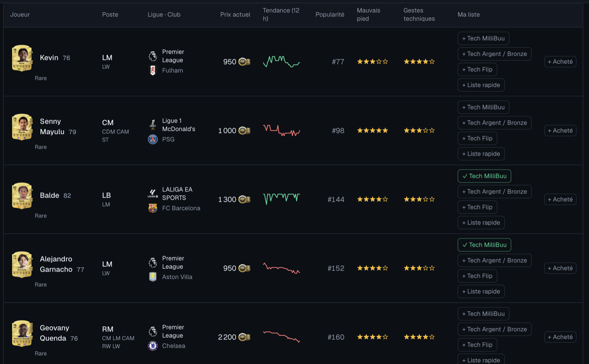The width and height of the screenshot is (589, 364).
Task: Open the Alejandro Garnacho player name
Action: point(56,264)
